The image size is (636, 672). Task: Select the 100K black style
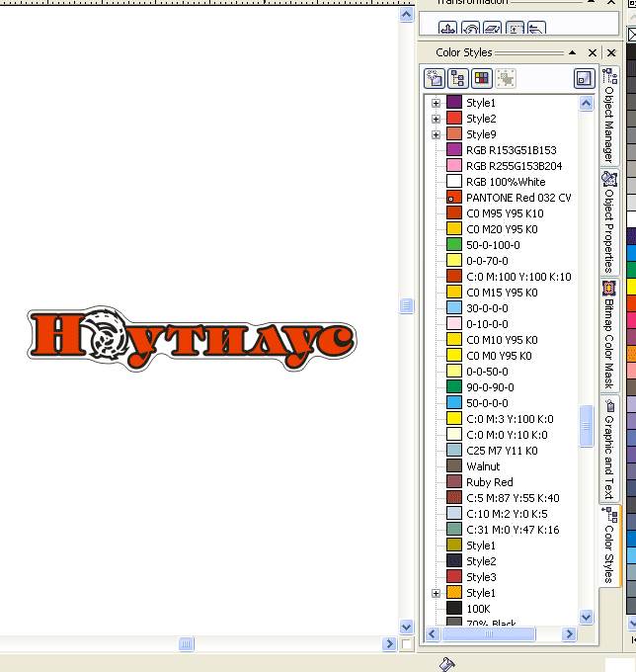pyautogui.click(x=468, y=609)
